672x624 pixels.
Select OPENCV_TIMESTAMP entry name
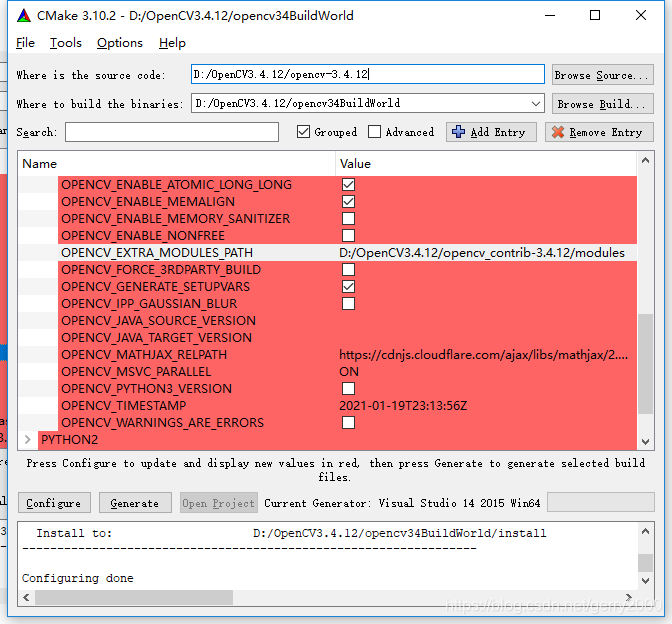click(x=123, y=405)
